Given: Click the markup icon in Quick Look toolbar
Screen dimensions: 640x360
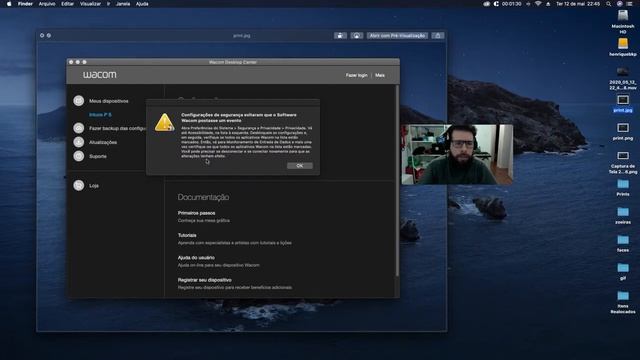Looking at the screenshot, I should (357, 36).
